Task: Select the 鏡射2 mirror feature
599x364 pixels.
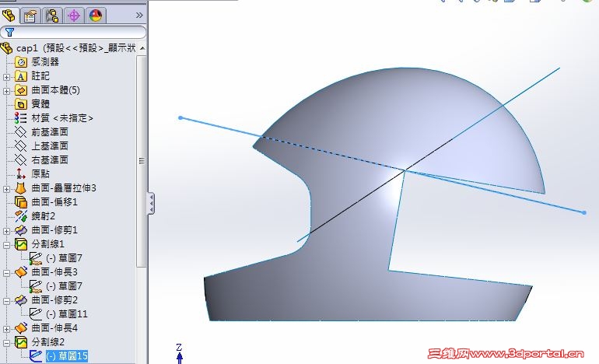Action: pyautogui.click(x=35, y=215)
